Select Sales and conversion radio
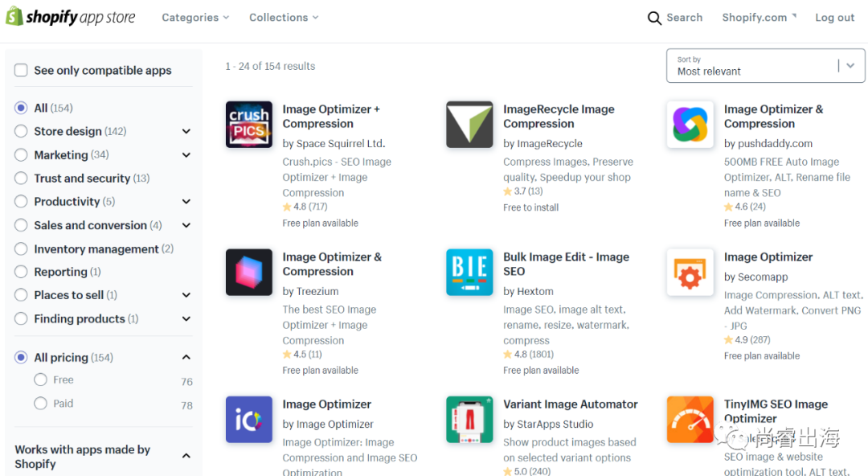 pos(21,225)
